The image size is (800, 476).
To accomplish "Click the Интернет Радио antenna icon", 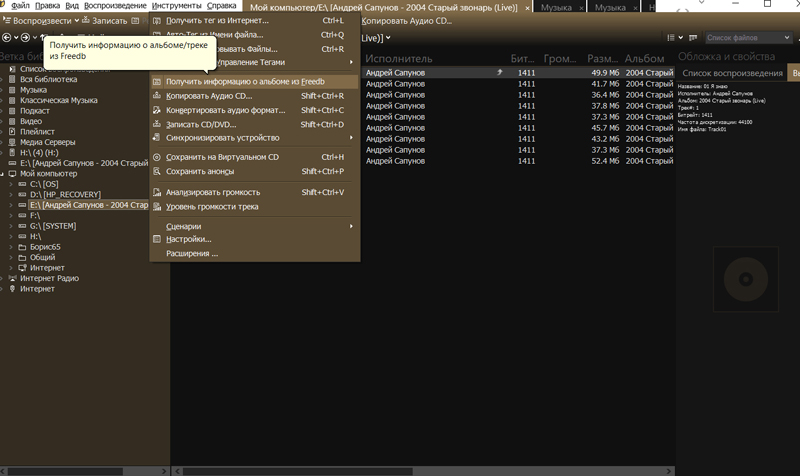I will click(12, 279).
